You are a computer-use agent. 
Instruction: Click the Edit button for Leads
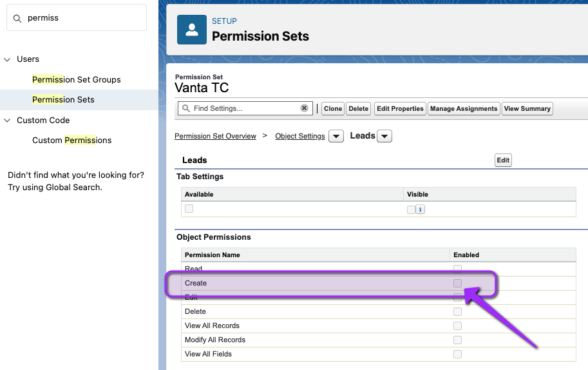pyautogui.click(x=503, y=161)
